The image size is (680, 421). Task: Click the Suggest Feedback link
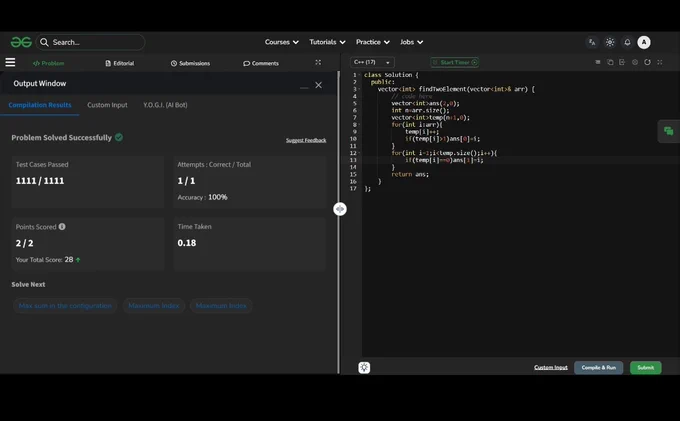click(x=306, y=140)
